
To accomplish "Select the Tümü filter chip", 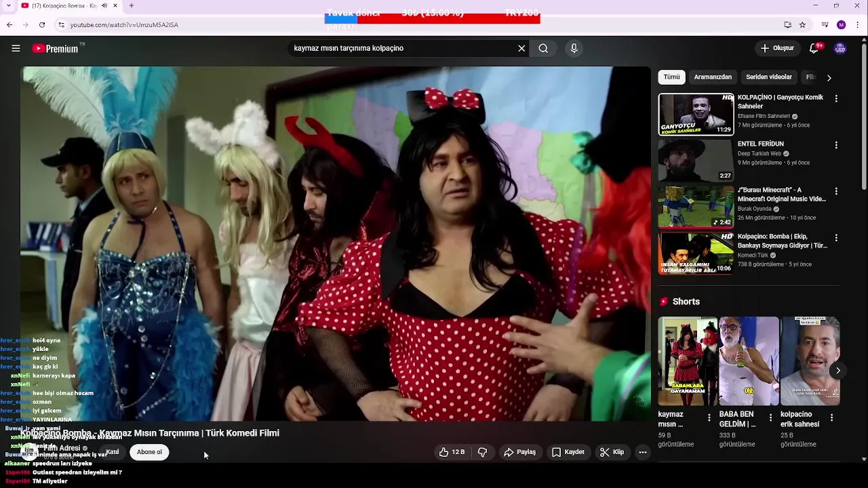I will pos(671,77).
